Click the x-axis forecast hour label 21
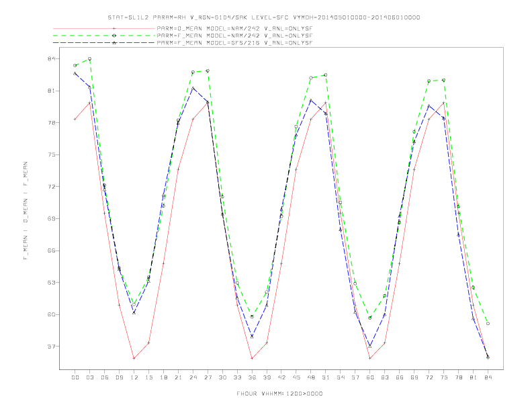532x411 pixels. [178, 377]
